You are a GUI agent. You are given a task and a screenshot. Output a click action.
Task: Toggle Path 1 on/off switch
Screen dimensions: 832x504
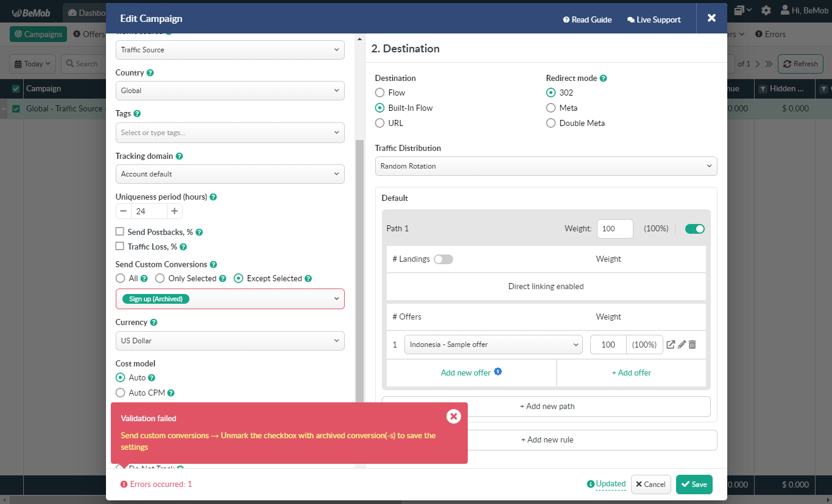695,229
